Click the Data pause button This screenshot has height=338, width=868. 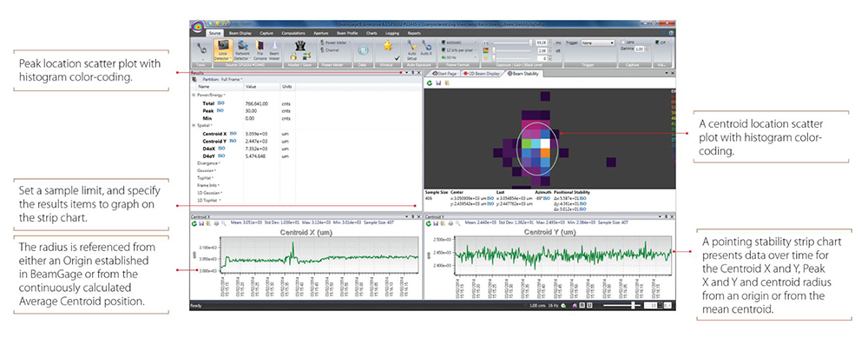(363, 50)
